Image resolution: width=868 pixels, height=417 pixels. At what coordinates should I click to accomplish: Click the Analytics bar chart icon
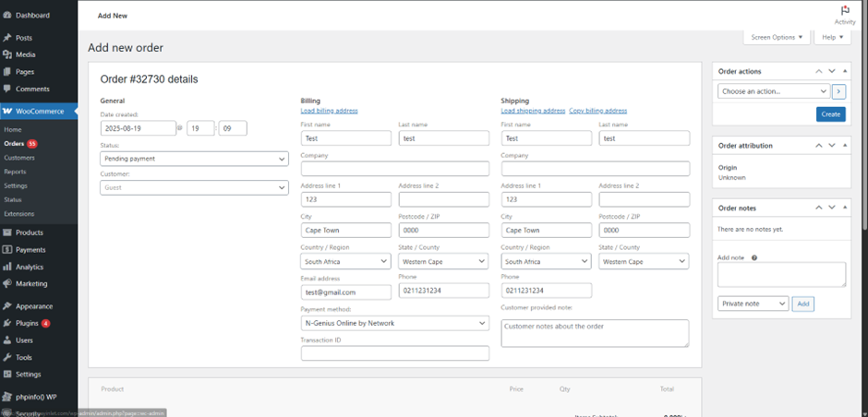(x=7, y=268)
